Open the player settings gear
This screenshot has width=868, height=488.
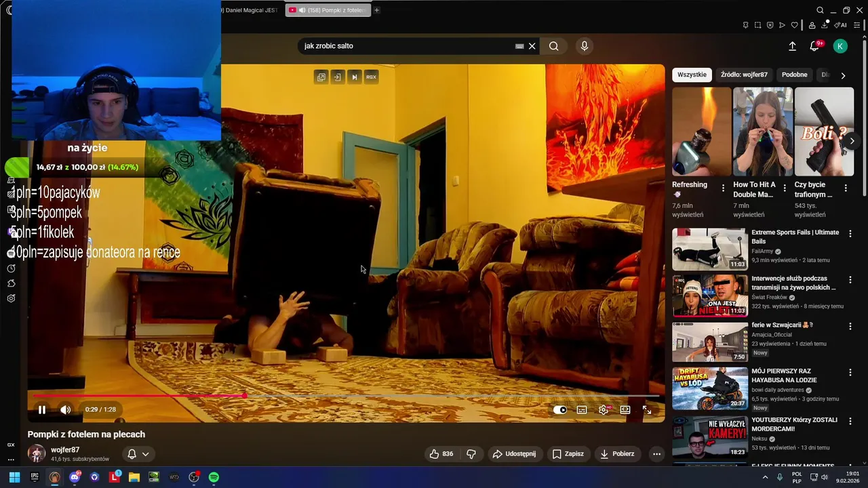604,409
